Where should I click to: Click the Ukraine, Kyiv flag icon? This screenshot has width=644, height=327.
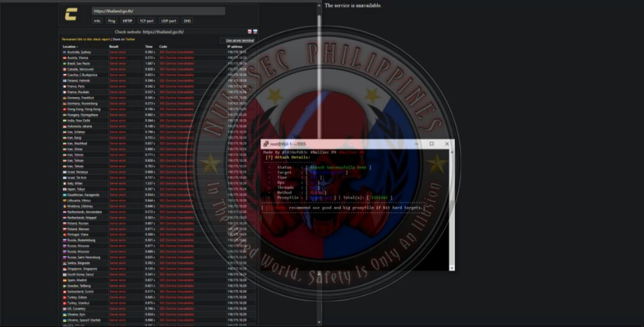point(64,314)
